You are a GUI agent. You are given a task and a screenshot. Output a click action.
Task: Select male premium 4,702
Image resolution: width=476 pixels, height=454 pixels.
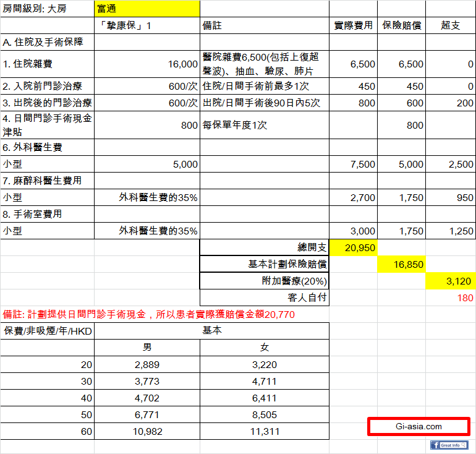tap(147, 398)
